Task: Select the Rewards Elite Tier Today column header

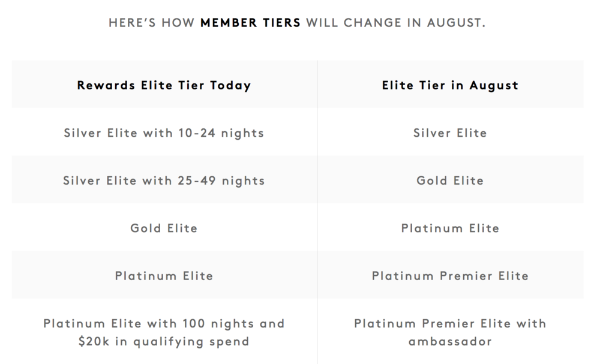Action: click(164, 85)
